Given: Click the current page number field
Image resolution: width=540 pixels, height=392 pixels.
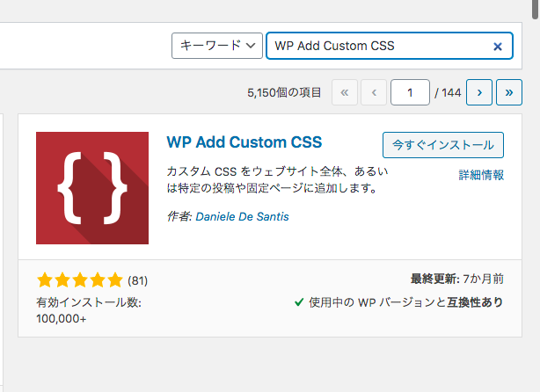Looking at the screenshot, I should pos(411,91).
